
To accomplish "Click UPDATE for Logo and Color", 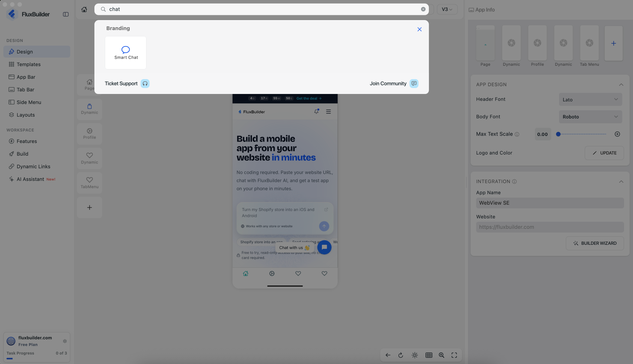I will tap(604, 153).
